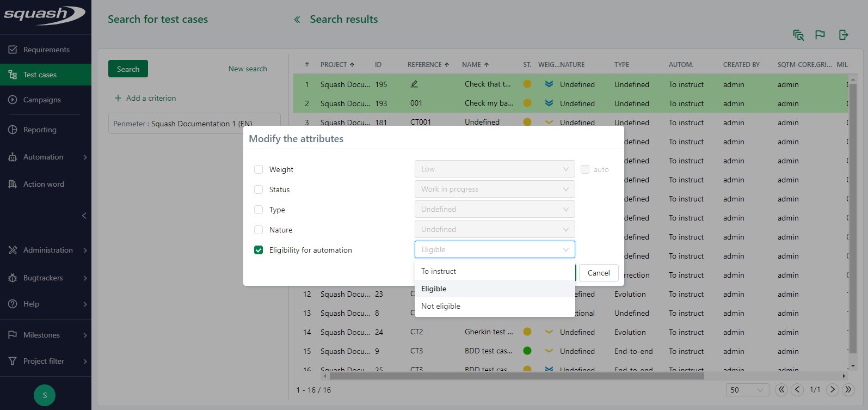Open the page size 50 dropdown

pos(747,390)
